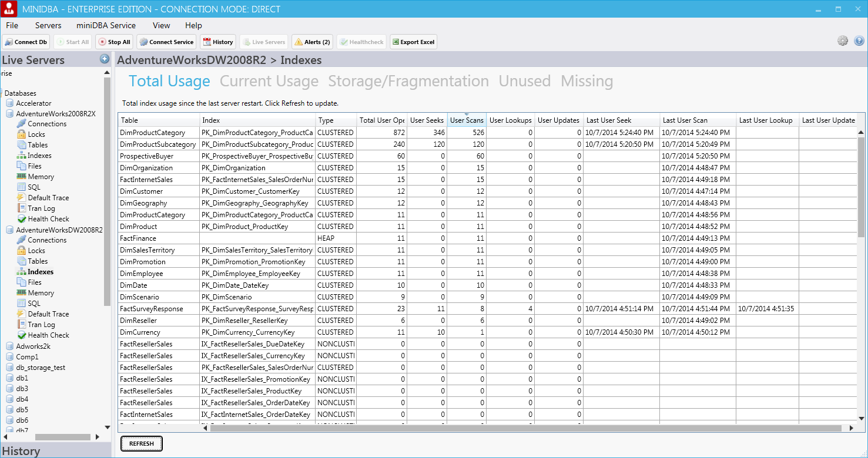Viewport: 868px width, 458px height.
Task: Click Connections icon under AdventureWorksDW2008R2
Action: [x=21, y=240]
